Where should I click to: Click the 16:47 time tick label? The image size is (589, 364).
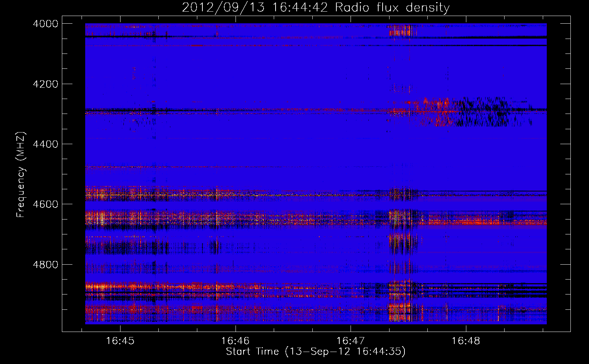(x=351, y=341)
